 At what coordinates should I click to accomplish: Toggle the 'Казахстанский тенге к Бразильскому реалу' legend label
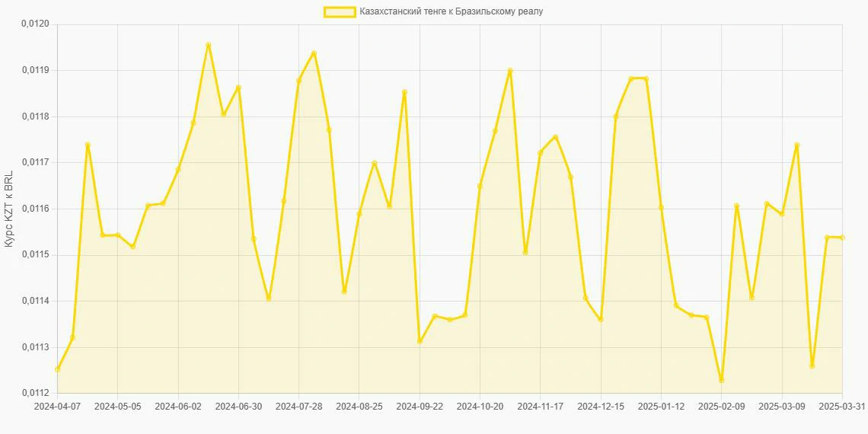[x=451, y=11]
